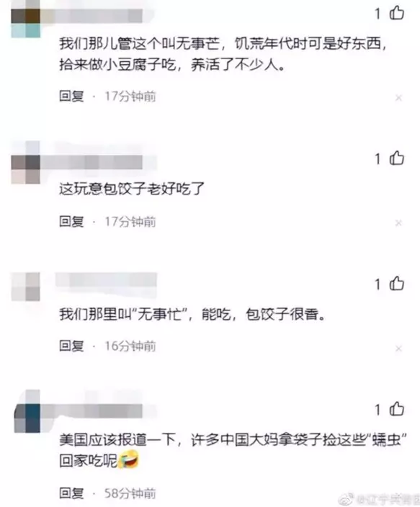This screenshot has width=420, height=507.
Task: Dismiss the first comment with its X icon
Action: [398, 98]
